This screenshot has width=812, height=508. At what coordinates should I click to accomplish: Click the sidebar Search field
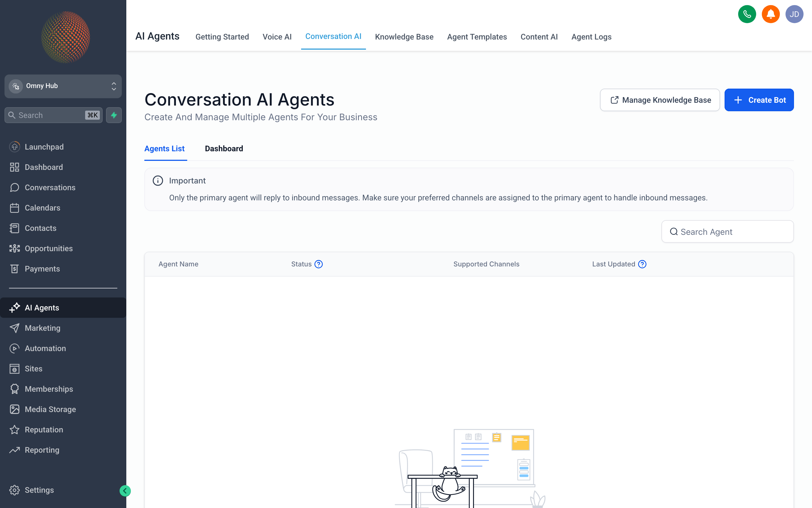(54, 115)
